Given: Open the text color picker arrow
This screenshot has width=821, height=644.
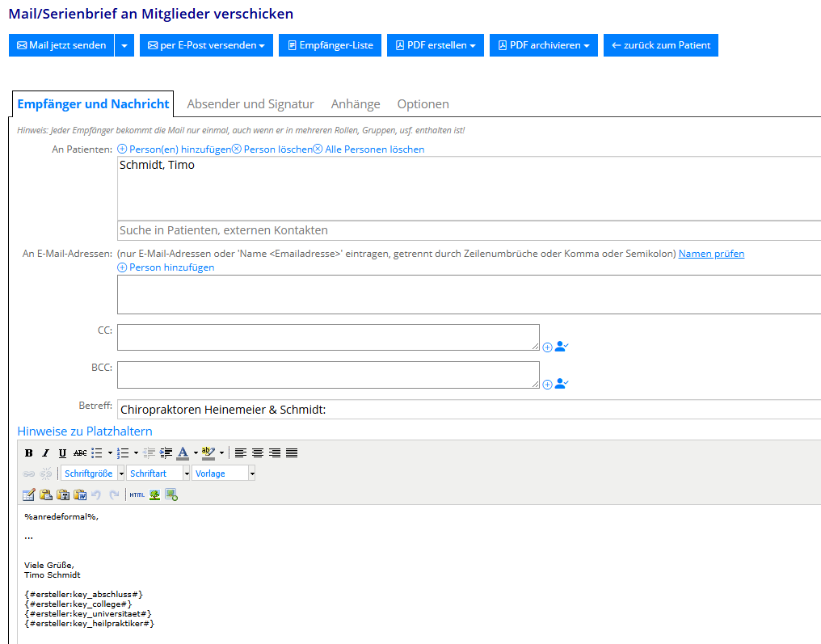Looking at the screenshot, I should [x=196, y=453].
